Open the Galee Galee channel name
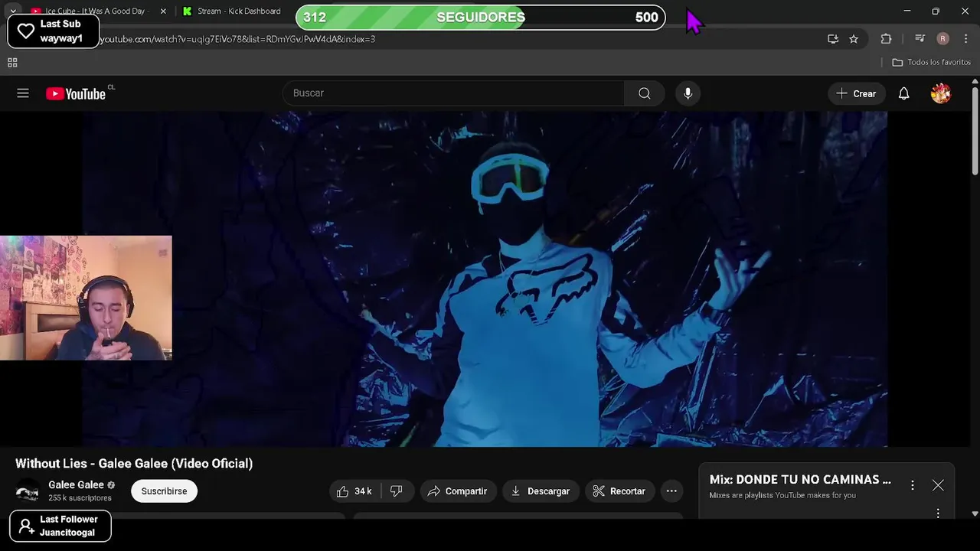 pos(76,485)
